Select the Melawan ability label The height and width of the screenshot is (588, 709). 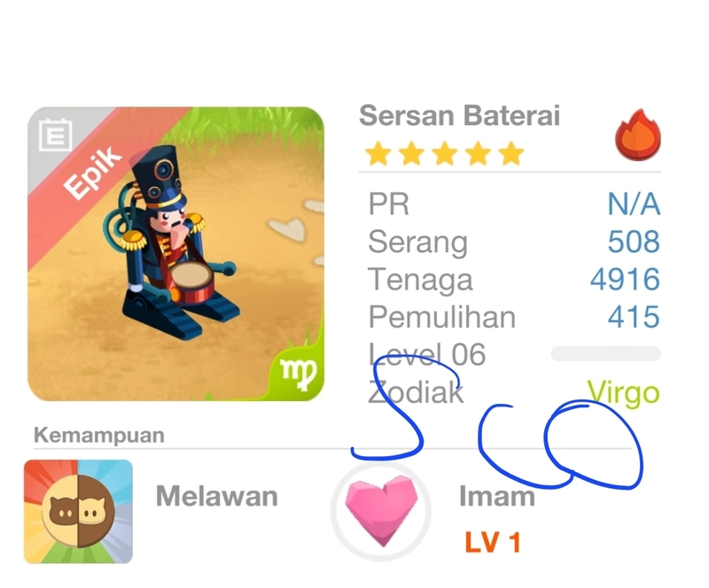216,496
